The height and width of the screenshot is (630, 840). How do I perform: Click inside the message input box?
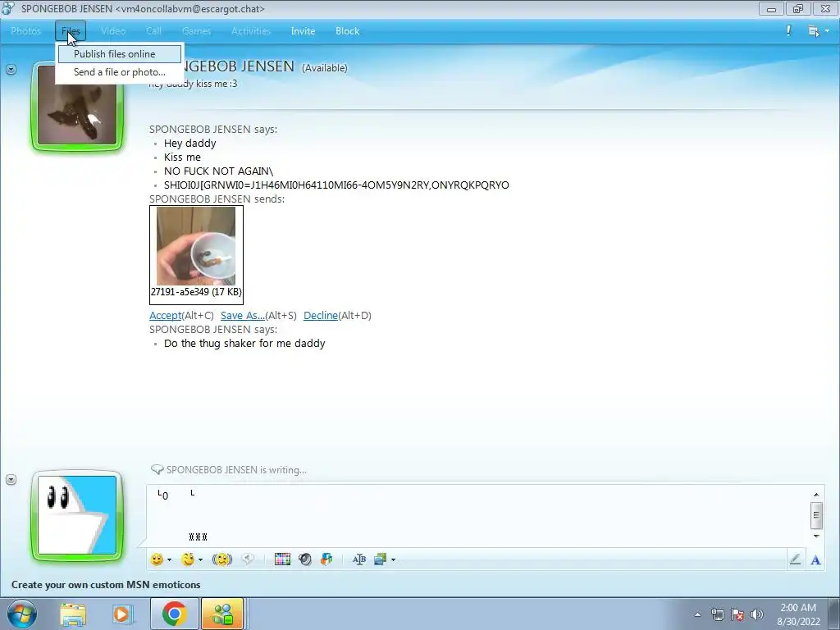(477, 515)
